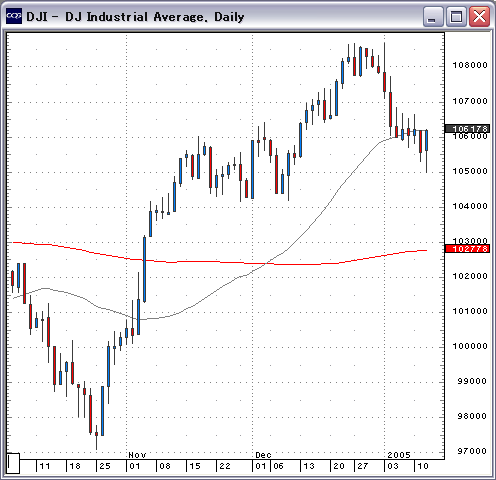Maximize the DJI chart window

456,16
